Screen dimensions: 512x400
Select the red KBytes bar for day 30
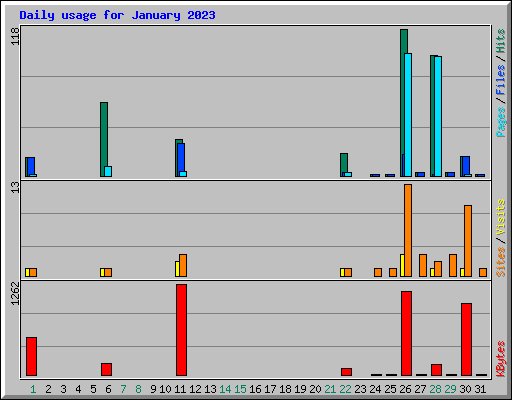(x=466, y=339)
